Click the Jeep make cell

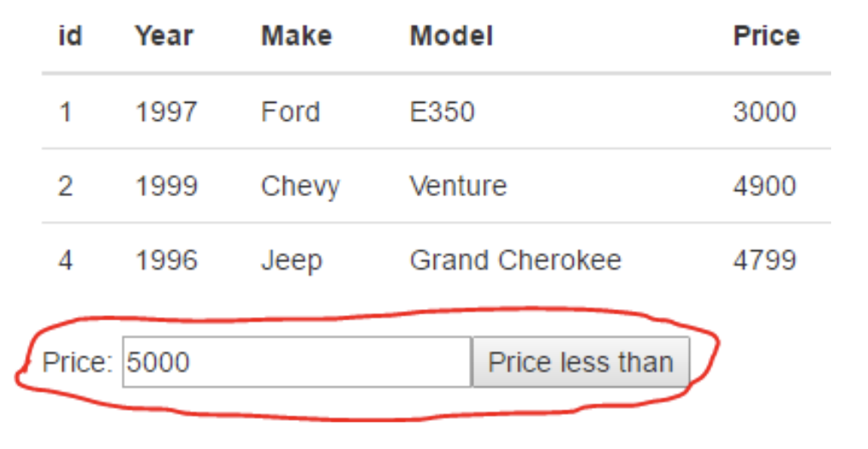point(291,260)
